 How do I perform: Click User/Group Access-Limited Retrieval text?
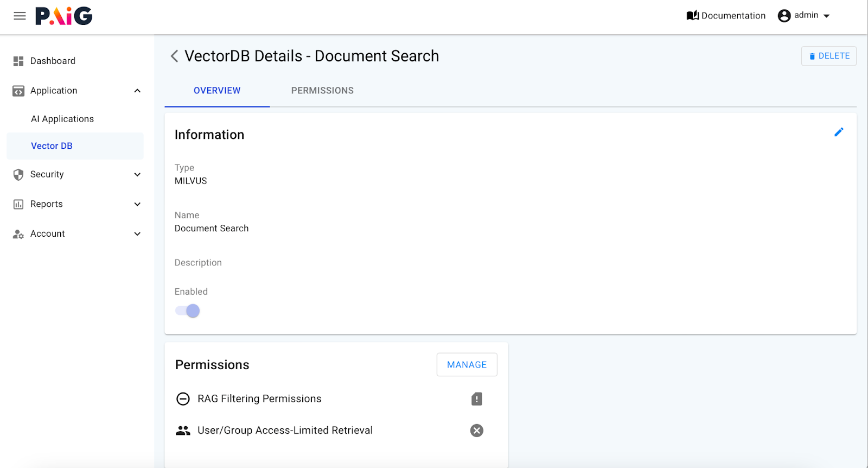click(x=285, y=431)
